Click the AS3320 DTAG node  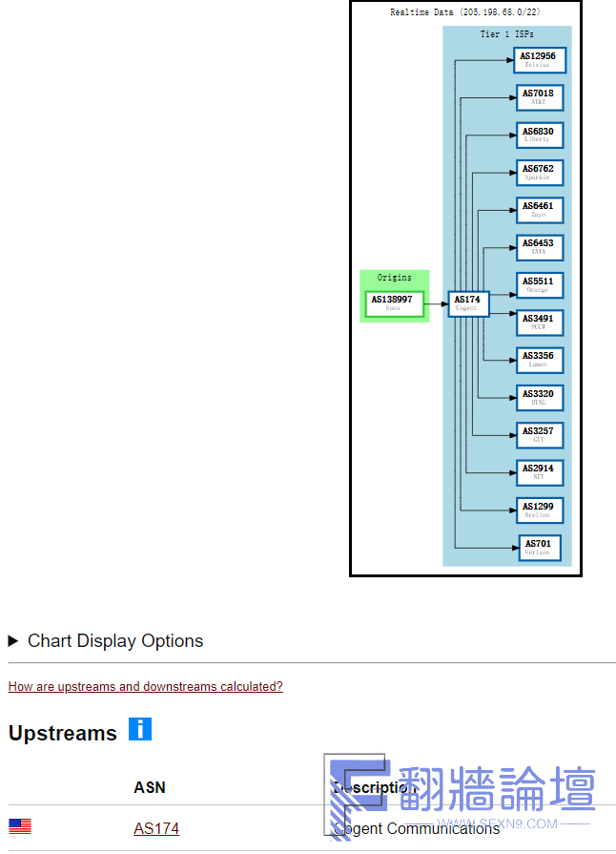tap(540, 398)
